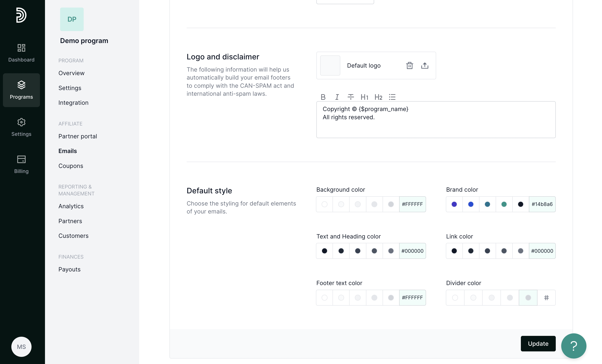
Task: Pick the indigo Brand color swatch
Action: tap(454, 204)
